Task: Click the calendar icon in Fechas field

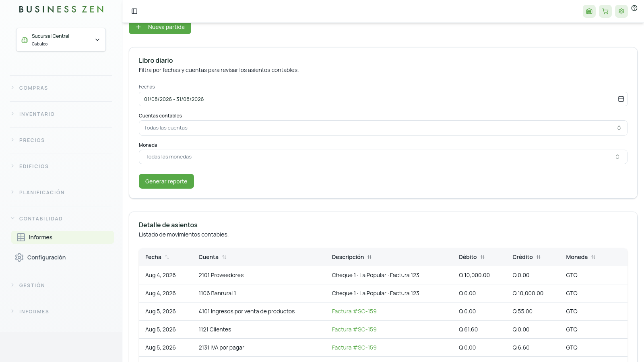Action: point(621,99)
